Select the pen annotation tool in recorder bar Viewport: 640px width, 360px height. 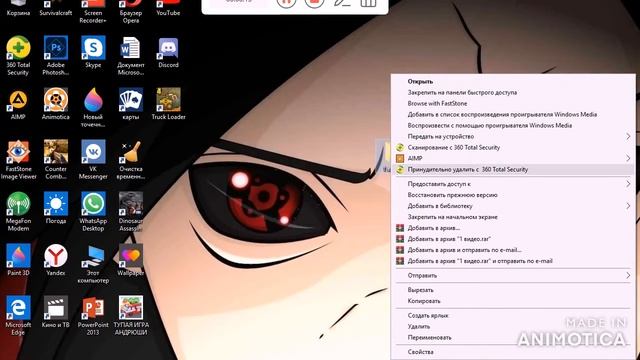pyautogui.click(x=341, y=2)
